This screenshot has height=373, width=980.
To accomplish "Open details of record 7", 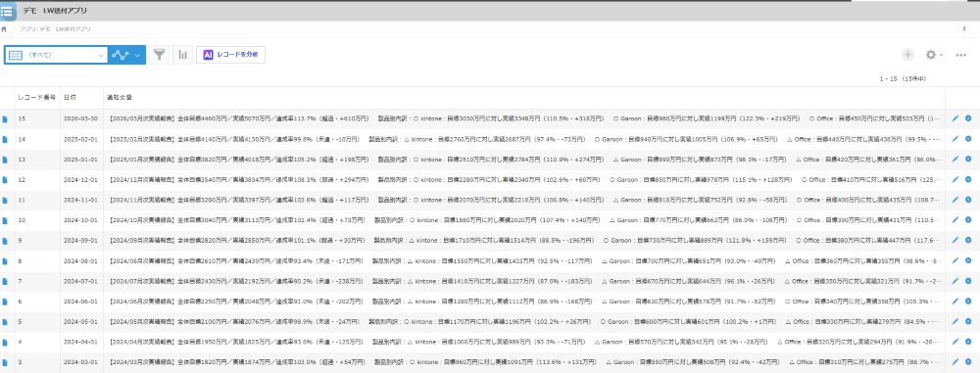I will (x=5, y=282).
